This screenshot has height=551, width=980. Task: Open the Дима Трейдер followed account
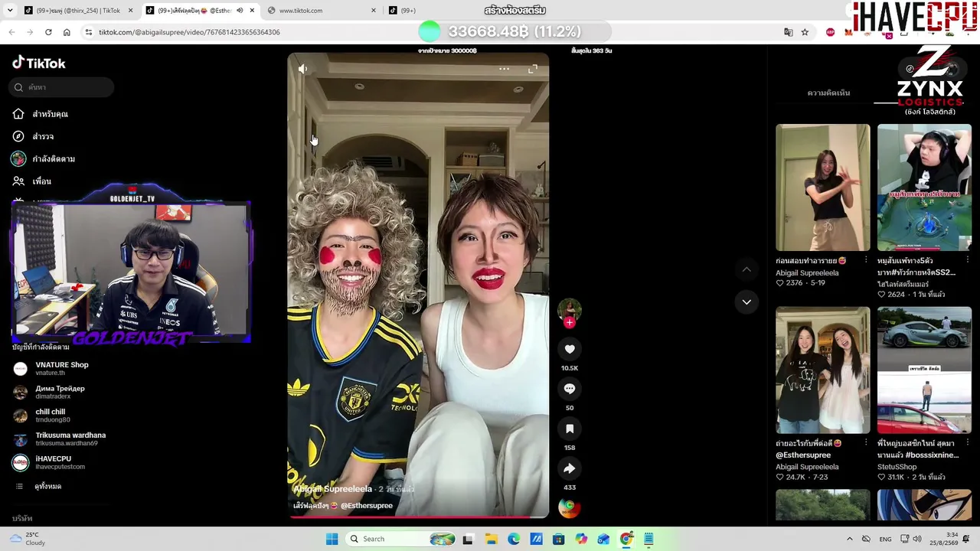tap(61, 392)
